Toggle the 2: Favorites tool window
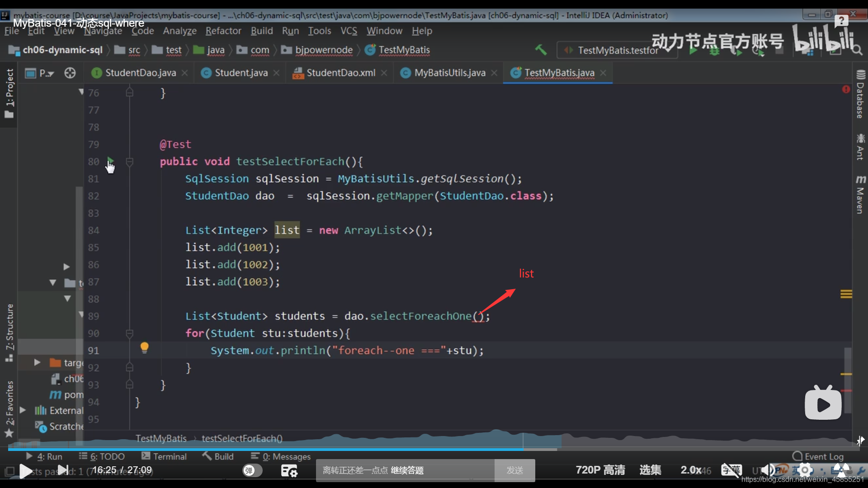Viewport: 868px width, 488px height. [9, 409]
